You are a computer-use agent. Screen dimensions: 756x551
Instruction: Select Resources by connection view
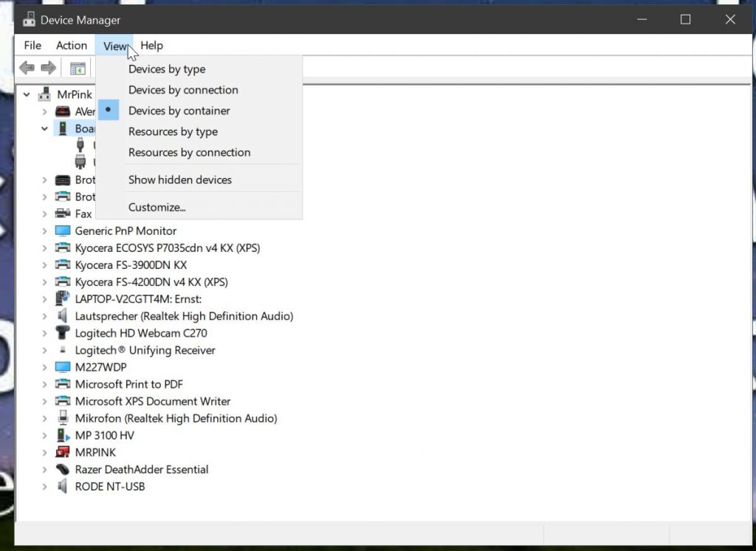point(199,152)
